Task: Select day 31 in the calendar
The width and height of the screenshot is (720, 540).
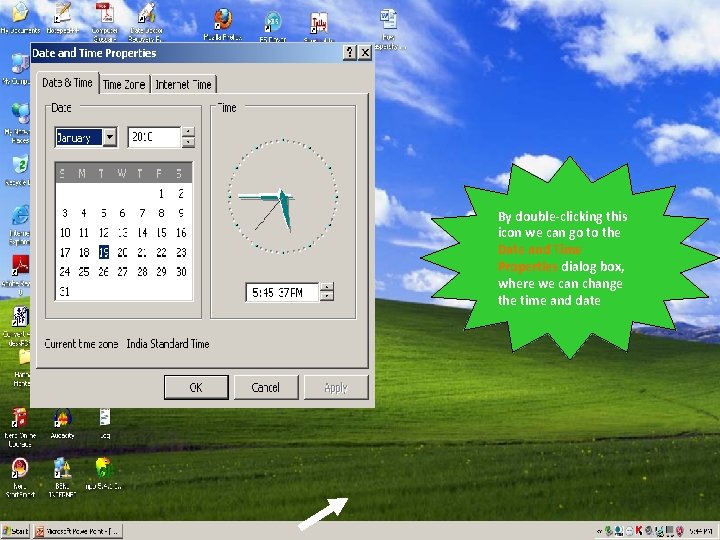Action: coord(65,291)
